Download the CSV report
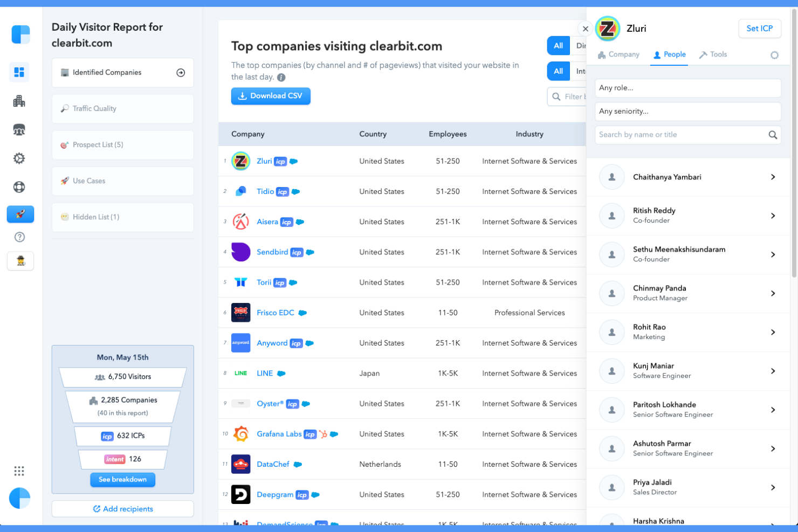This screenshot has height=532, width=798. click(271, 96)
